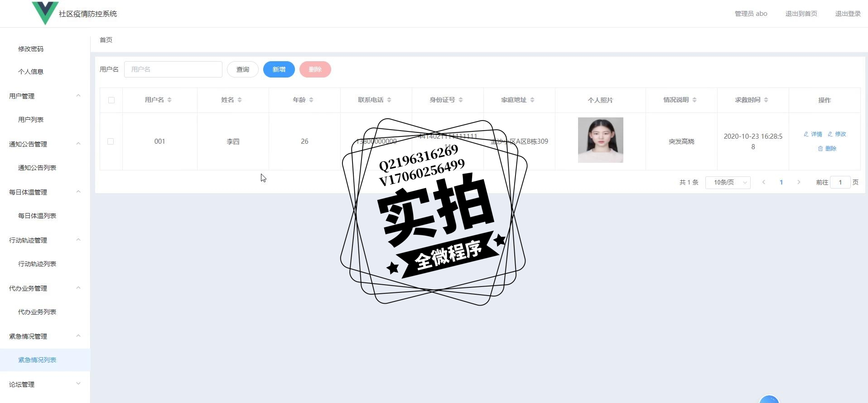The height and width of the screenshot is (403, 868).
Task: Click the pink 删除 toolbar button
Action: point(315,69)
